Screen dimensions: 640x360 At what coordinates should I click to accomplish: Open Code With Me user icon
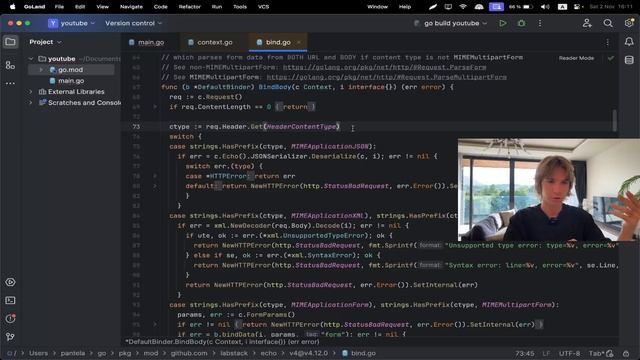587,24
